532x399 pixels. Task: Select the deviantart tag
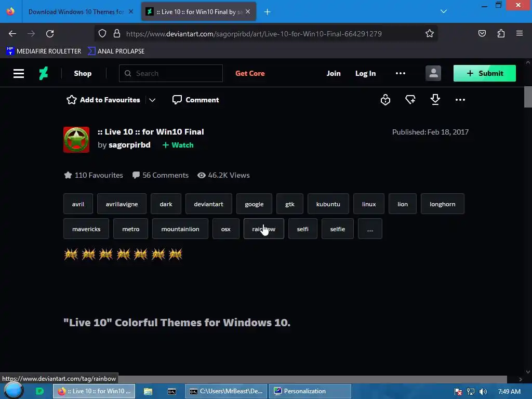point(209,204)
